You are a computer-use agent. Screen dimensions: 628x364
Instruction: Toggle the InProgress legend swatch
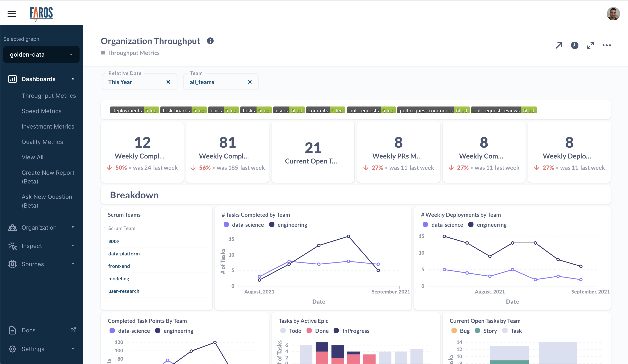[x=336, y=331]
